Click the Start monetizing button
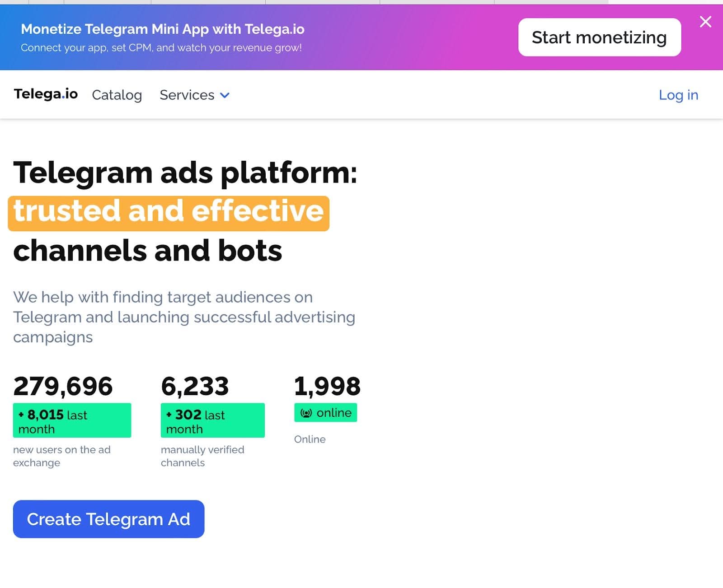This screenshot has width=723, height=588. (599, 37)
